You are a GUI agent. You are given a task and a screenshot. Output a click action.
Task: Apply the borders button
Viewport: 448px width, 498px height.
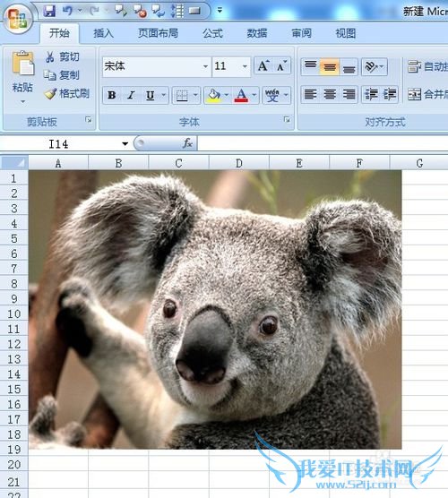point(182,95)
